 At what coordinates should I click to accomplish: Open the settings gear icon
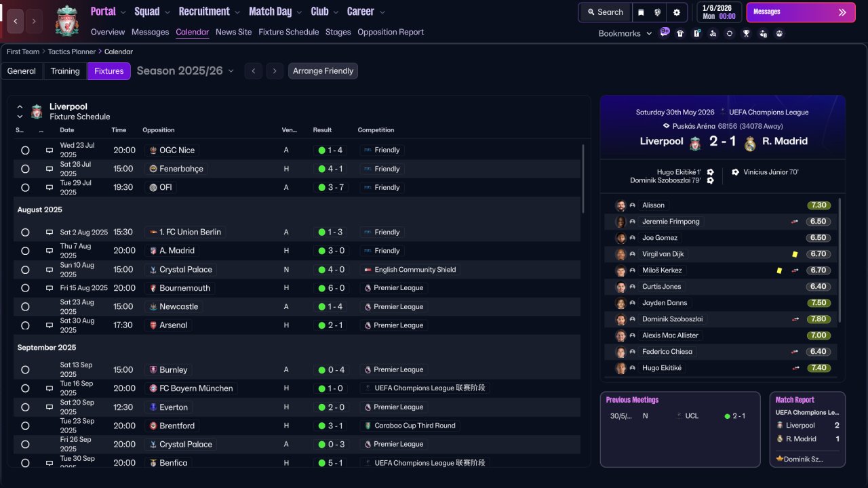676,12
